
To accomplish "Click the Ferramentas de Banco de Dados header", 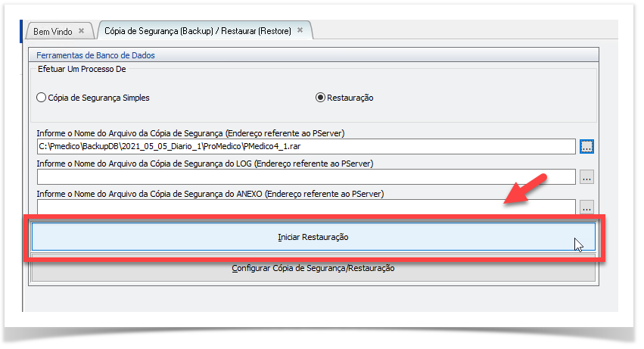I will tap(95, 55).
